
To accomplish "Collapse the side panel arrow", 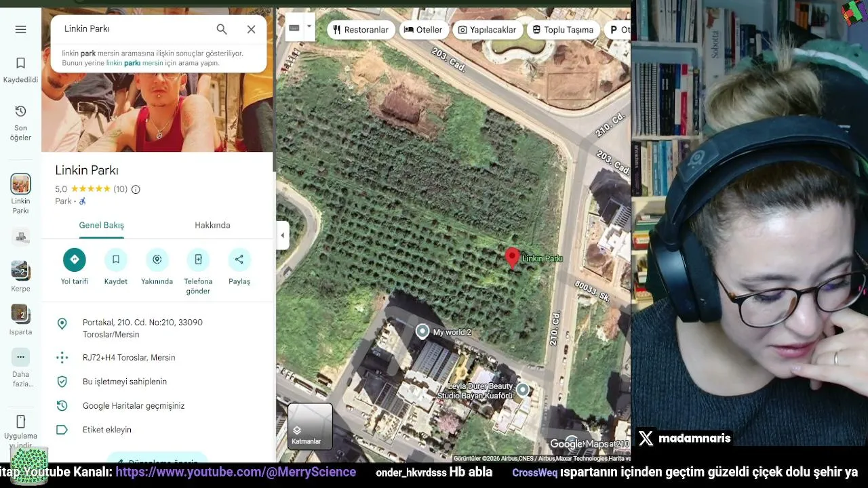I will click(282, 236).
